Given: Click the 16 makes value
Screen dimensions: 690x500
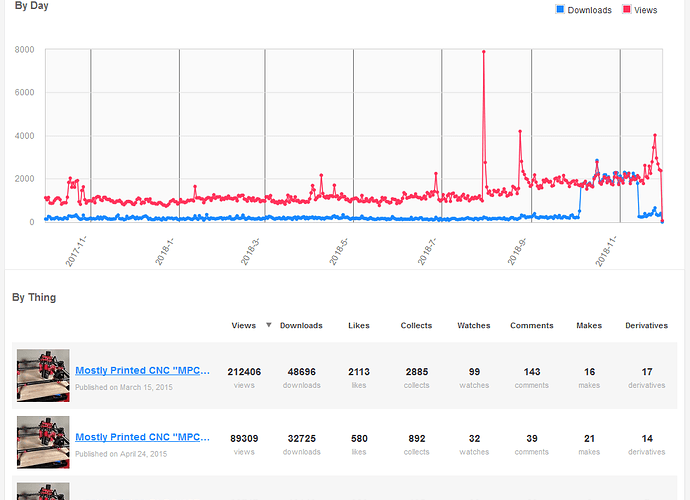Looking at the screenshot, I should tap(589, 372).
